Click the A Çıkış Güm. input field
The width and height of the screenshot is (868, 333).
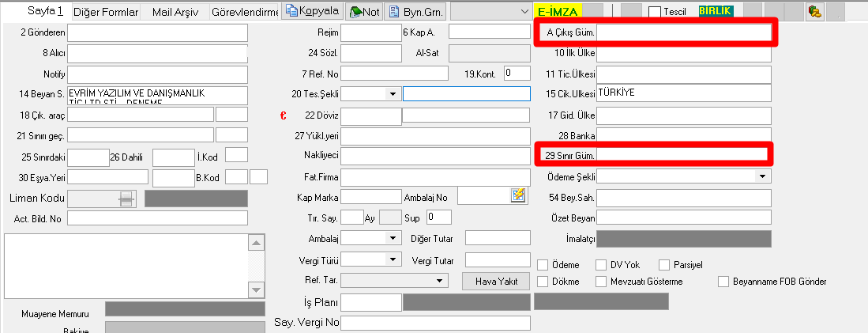[x=684, y=32]
